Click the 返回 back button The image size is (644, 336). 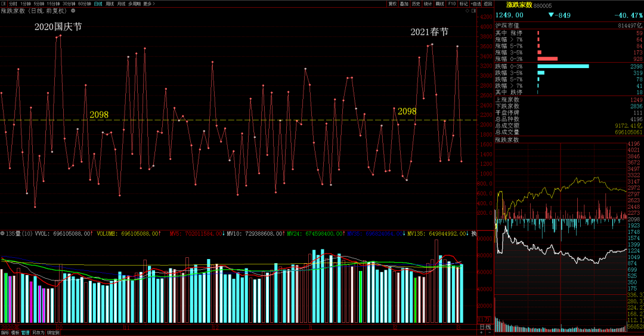click(488, 4)
